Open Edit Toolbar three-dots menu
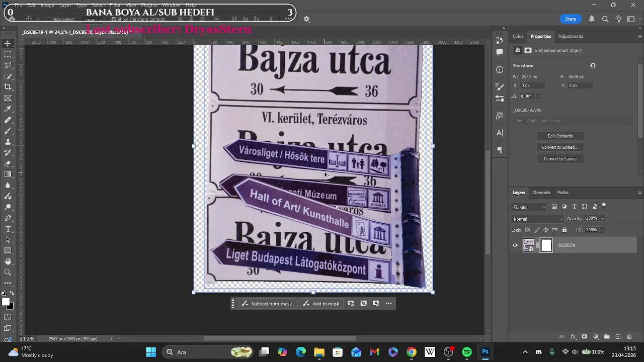Image resolution: width=644 pixels, height=362 pixels. [8, 283]
